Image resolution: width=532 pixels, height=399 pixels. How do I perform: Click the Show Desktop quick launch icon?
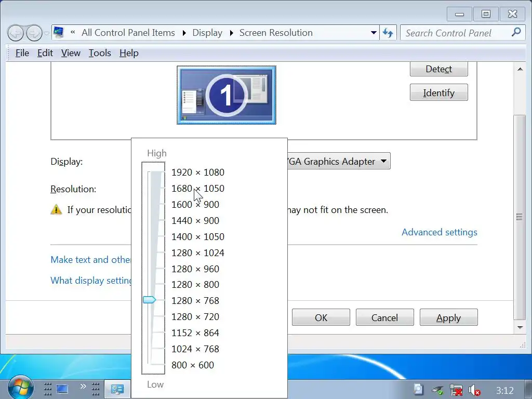click(62, 389)
